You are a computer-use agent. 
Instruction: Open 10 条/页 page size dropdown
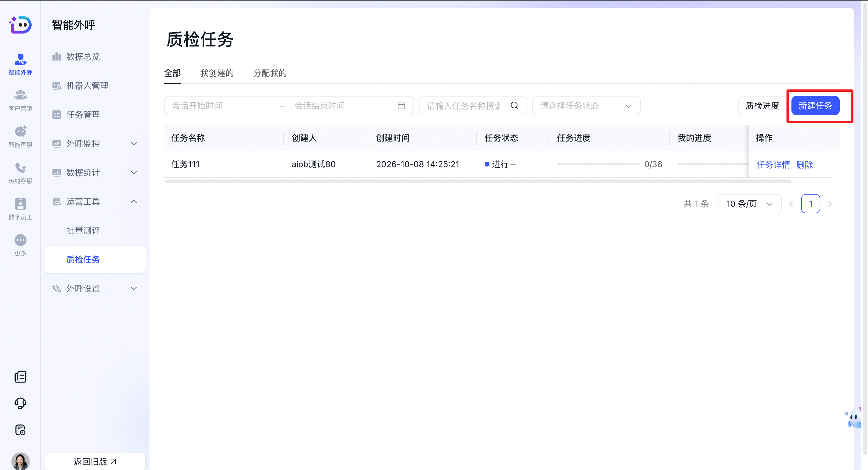[750, 204]
